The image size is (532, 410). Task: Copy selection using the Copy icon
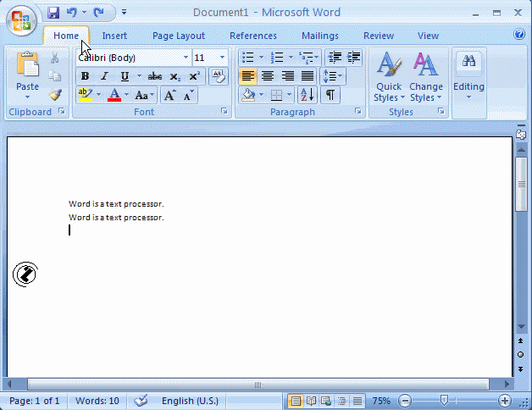click(x=54, y=76)
